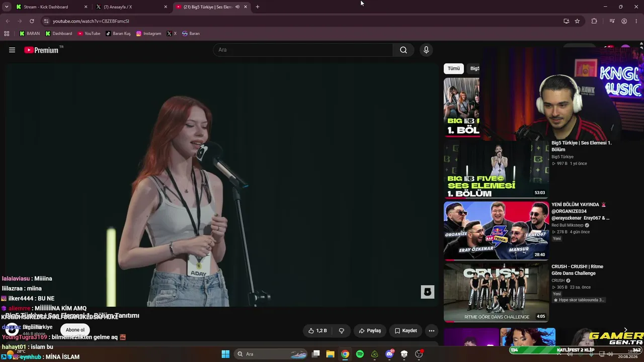Open the Big5 Five Ses Elemesi 1. Bölüm thumbnail
Screen dimensions: 644x362
(x=496, y=169)
